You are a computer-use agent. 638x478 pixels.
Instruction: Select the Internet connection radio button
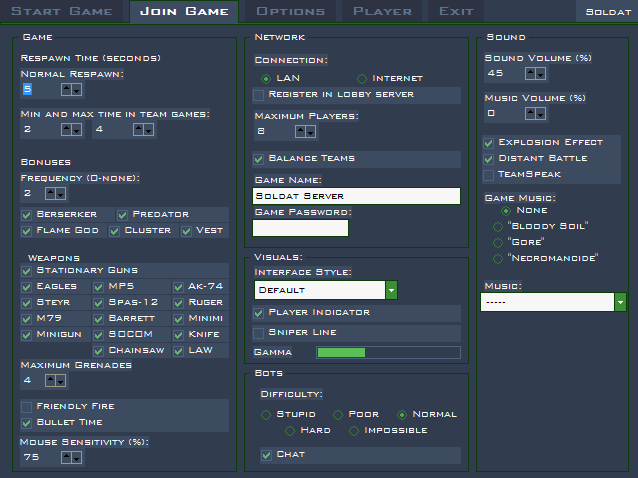pyautogui.click(x=361, y=79)
